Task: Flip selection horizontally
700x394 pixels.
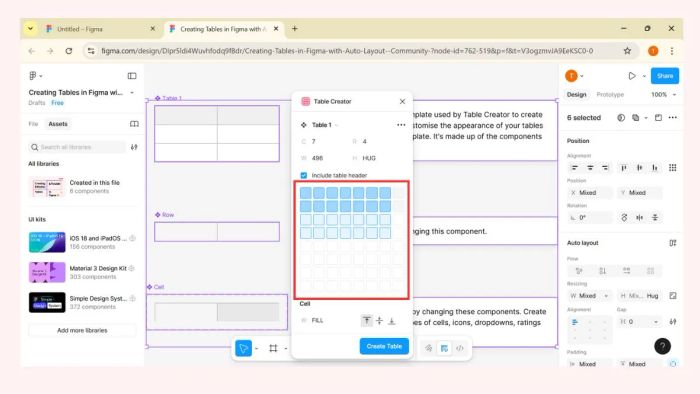Action: tap(639, 218)
